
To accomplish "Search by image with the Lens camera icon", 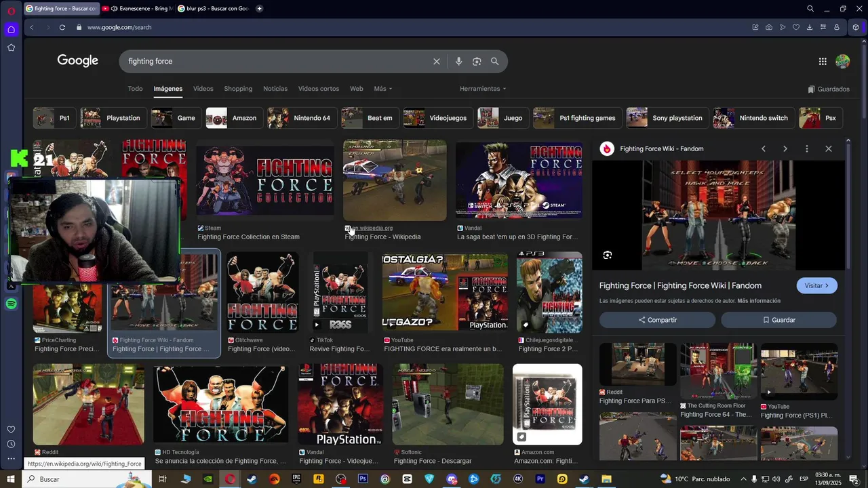I will pos(477,61).
